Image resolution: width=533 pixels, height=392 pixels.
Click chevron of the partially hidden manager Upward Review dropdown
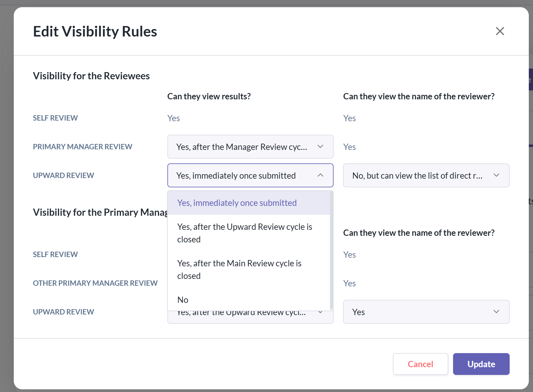[x=320, y=313]
